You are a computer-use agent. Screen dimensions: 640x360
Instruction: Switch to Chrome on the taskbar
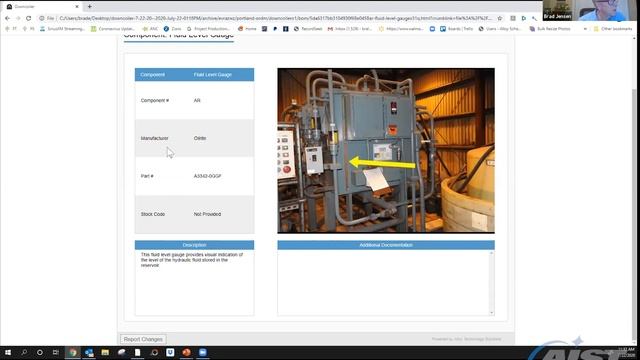point(73,352)
